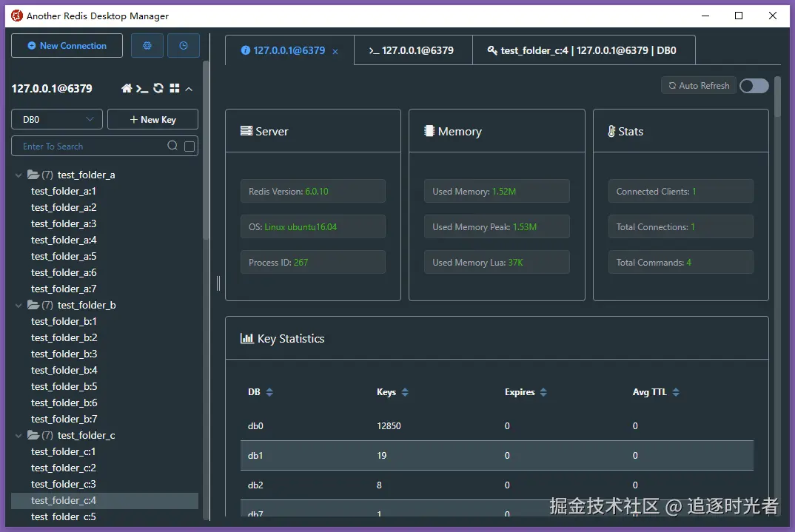Refresh connection using the refresh icon

pos(158,88)
